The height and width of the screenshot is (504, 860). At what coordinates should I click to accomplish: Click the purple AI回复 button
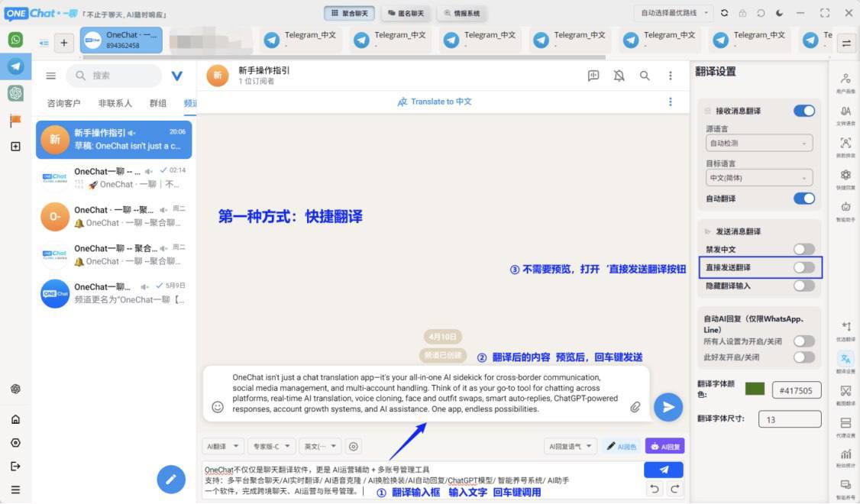664,447
